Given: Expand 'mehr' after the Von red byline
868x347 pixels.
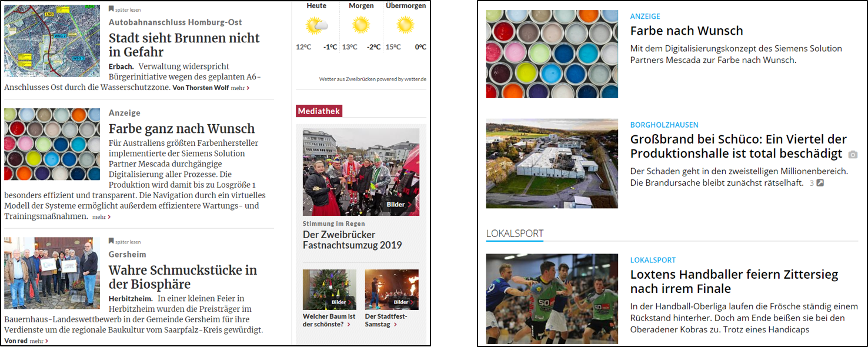Looking at the screenshot, I should click(39, 341).
